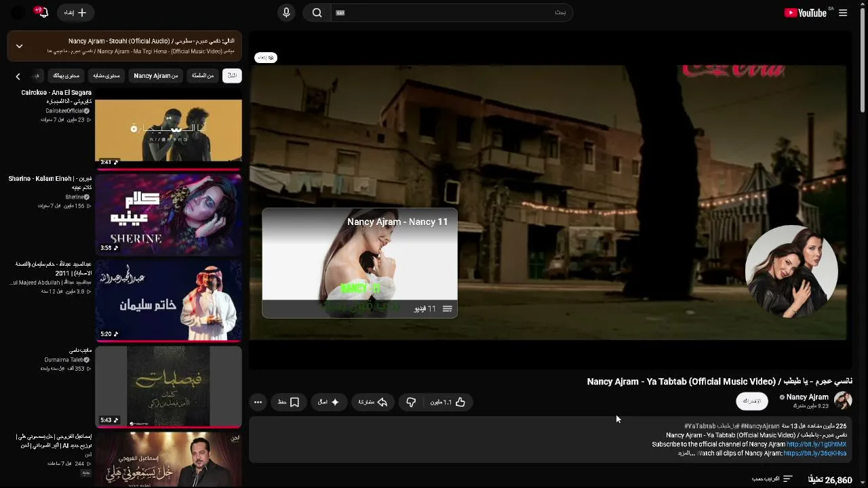Click the video title Ya Tabtab text
This screenshot has height=488, width=868.
coord(719,382)
